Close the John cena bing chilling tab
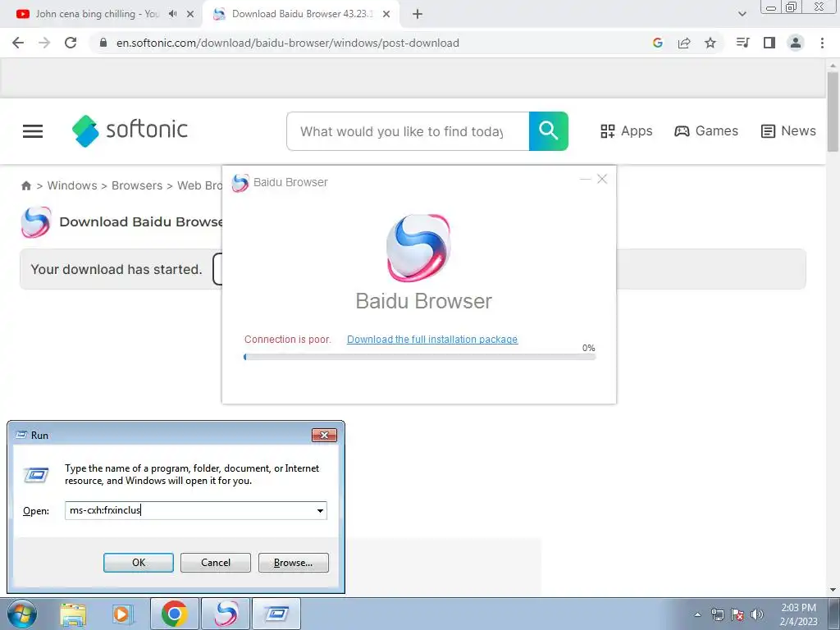The height and width of the screenshot is (630, 840). (x=190, y=14)
